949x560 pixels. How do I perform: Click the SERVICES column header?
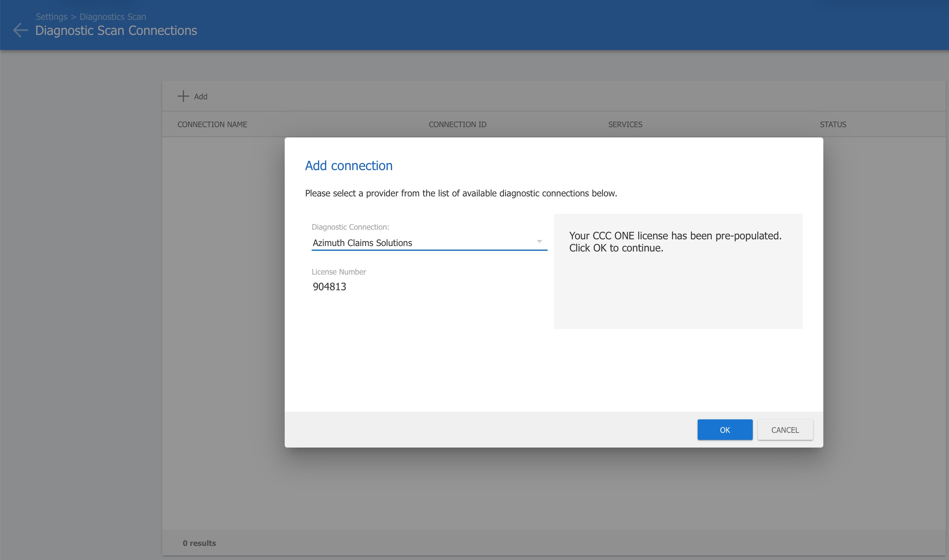click(x=625, y=125)
